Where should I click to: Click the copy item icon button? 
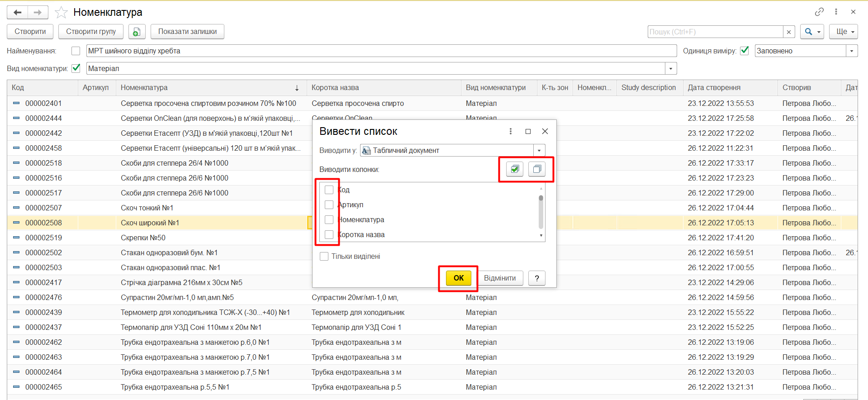(137, 32)
